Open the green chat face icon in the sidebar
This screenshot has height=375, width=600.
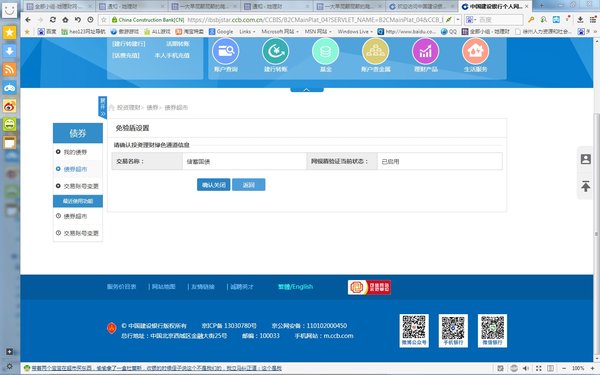10,124
